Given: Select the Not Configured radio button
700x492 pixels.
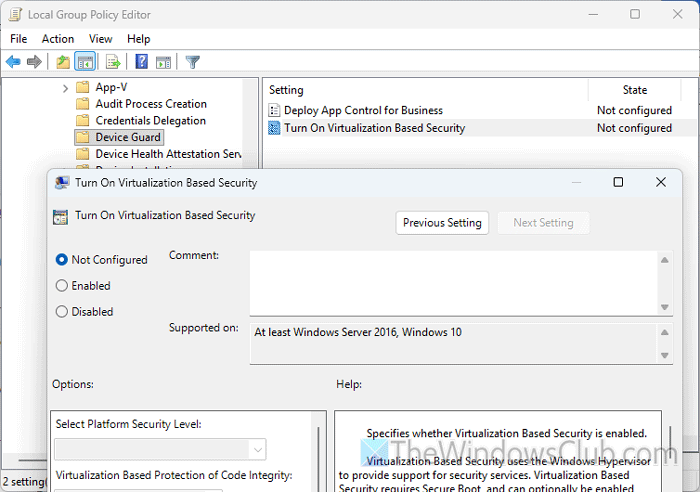Looking at the screenshot, I should point(62,259).
